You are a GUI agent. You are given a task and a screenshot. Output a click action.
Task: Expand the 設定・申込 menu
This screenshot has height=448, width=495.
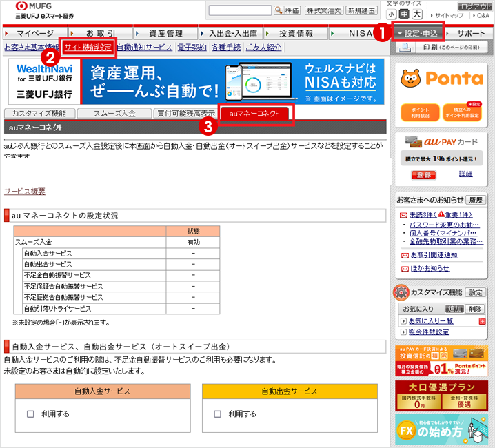tap(418, 32)
